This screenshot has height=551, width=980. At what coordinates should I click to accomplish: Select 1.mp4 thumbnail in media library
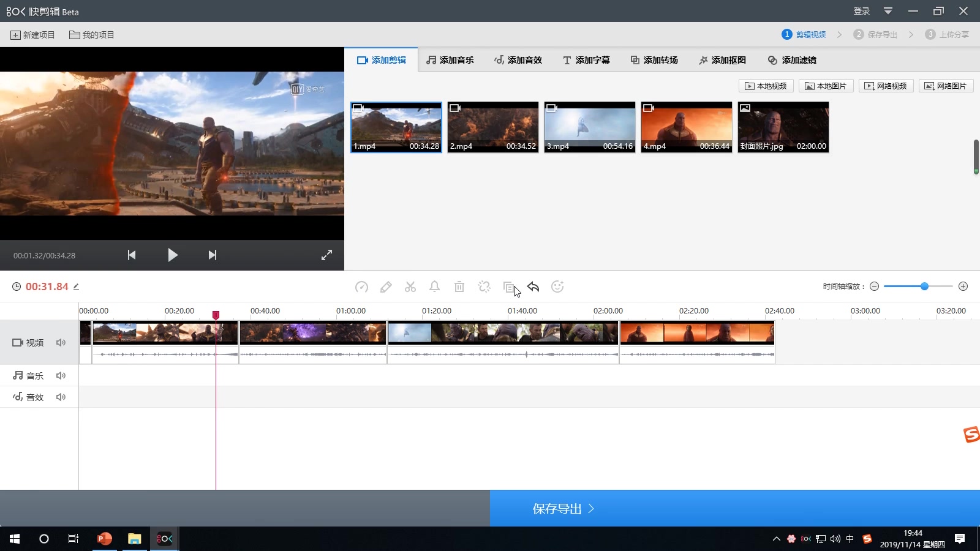[x=396, y=127]
